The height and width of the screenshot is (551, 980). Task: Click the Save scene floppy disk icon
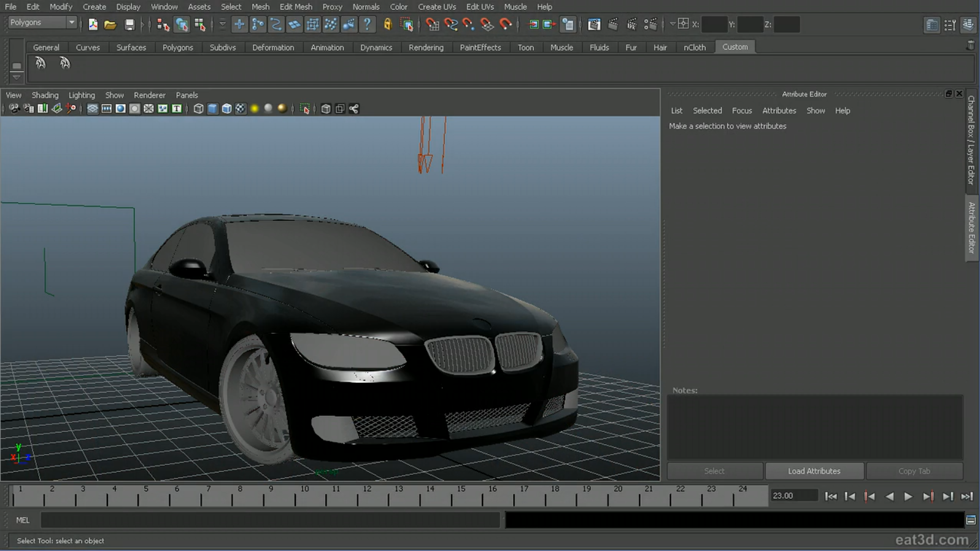[129, 25]
